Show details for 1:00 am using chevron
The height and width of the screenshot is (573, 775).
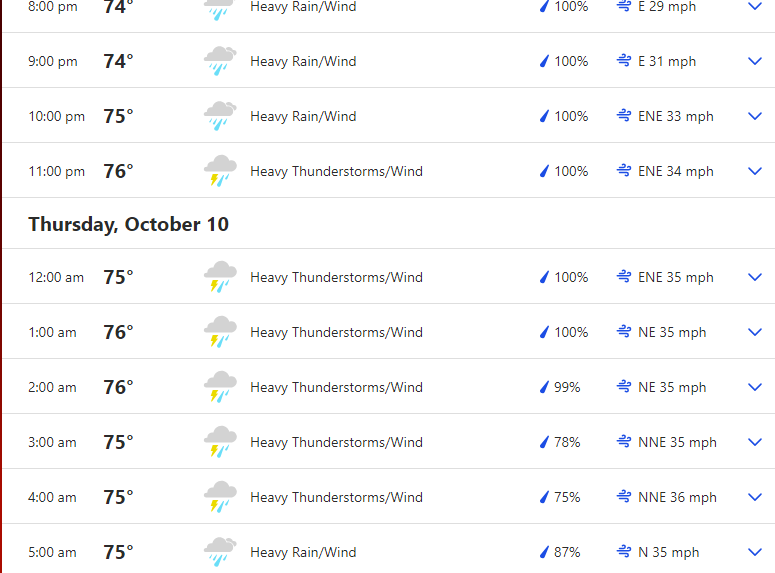755,332
